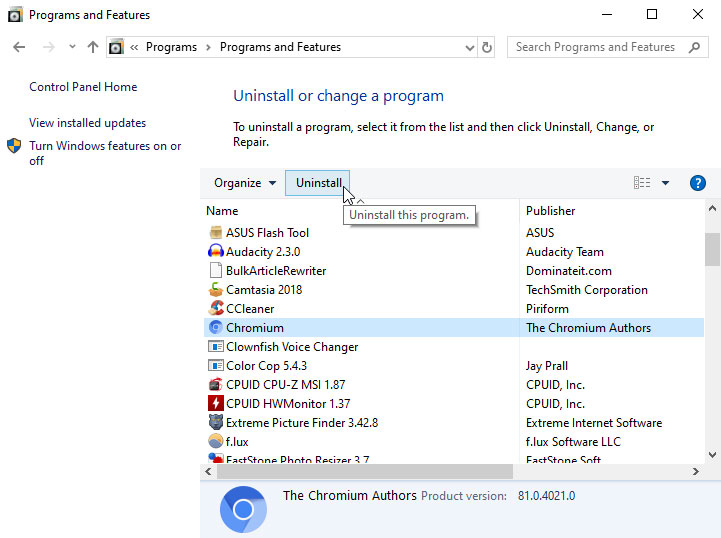Select the Audacity 2.3.0 entry
Image resolution: width=721 pixels, height=538 pixels.
click(x=263, y=252)
